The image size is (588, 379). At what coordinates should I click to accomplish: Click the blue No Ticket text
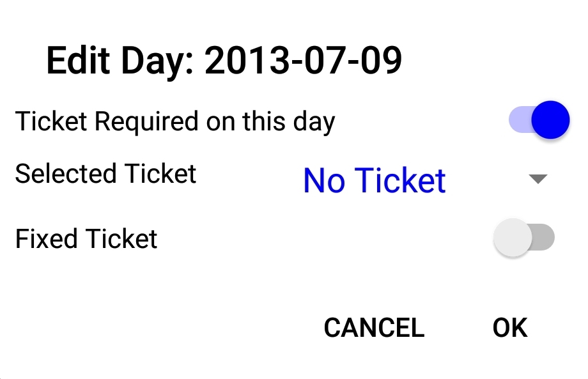(374, 180)
